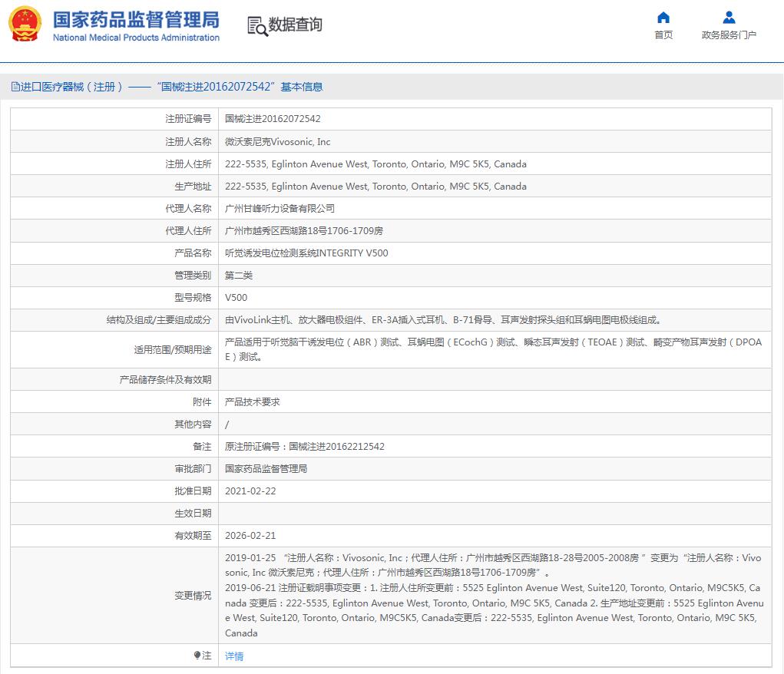
Task: Click the 首页 label
Action: (663, 35)
